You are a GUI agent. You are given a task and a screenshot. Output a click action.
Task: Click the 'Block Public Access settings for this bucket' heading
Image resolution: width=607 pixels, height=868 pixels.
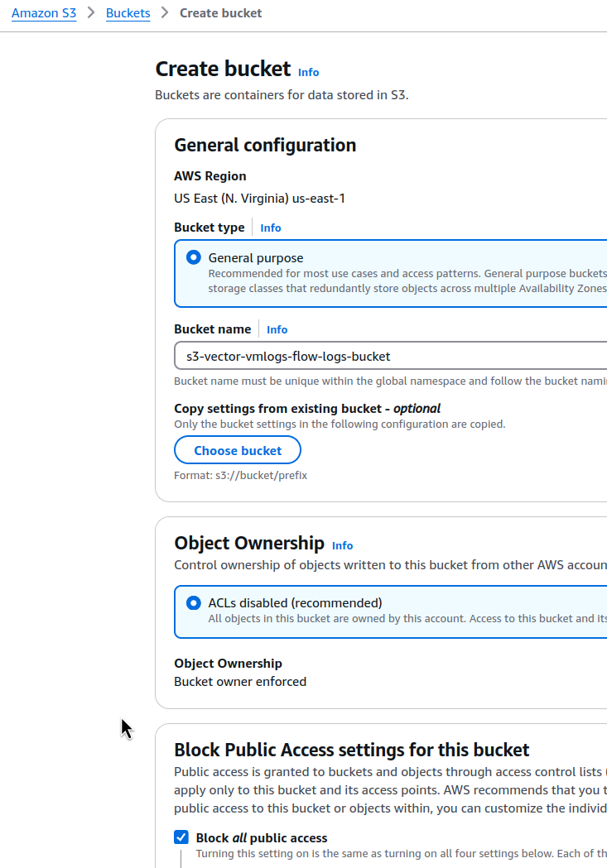click(352, 750)
